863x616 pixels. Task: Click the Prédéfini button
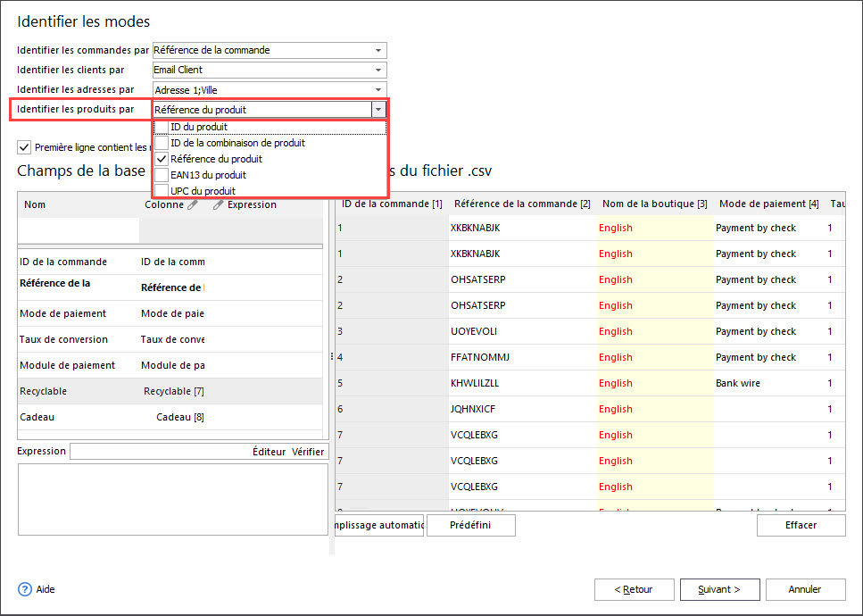470,525
